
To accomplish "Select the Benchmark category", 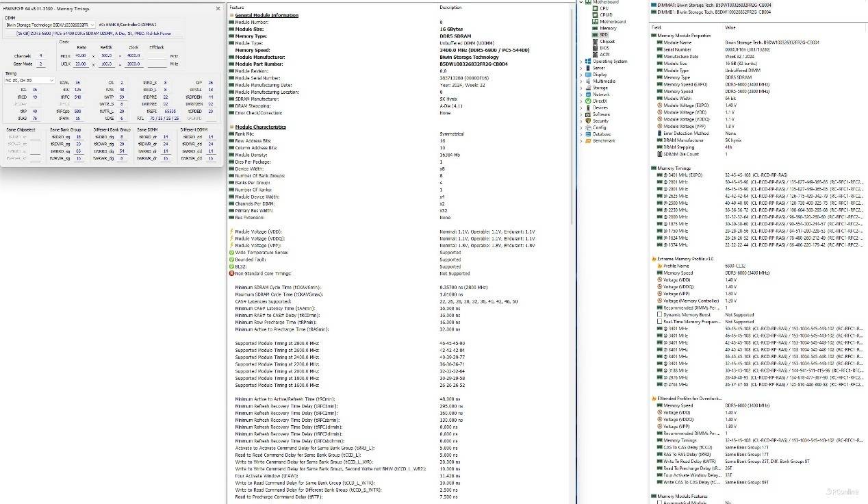I will coord(603,141).
